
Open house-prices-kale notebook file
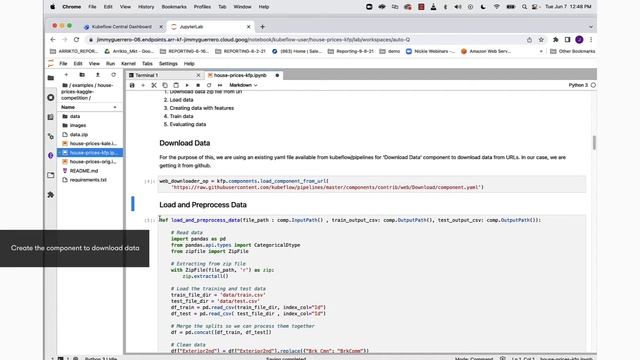pos(90,143)
